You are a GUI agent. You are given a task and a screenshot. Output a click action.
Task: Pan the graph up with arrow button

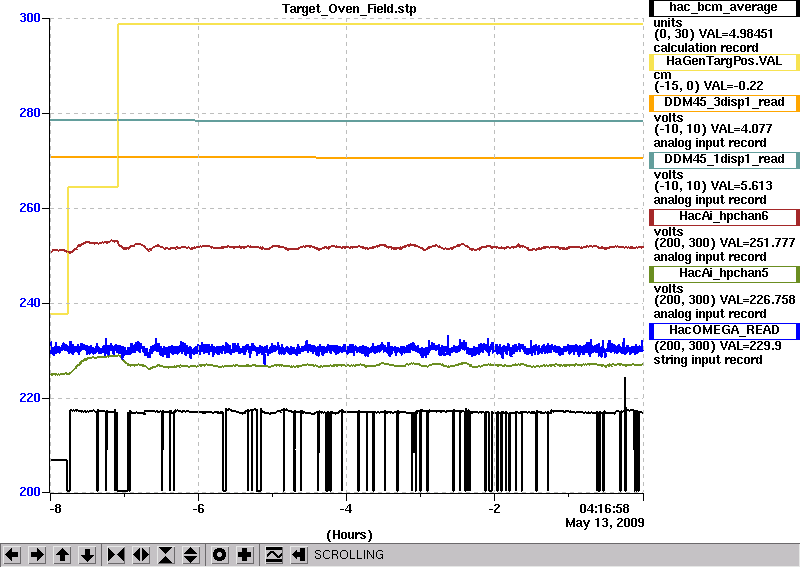62,554
